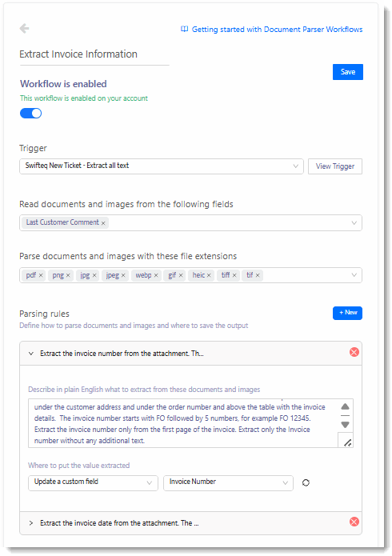This screenshot has width=392, height=556.
Task: Remove the tiff extension tag
Action: tap(234, 275)
